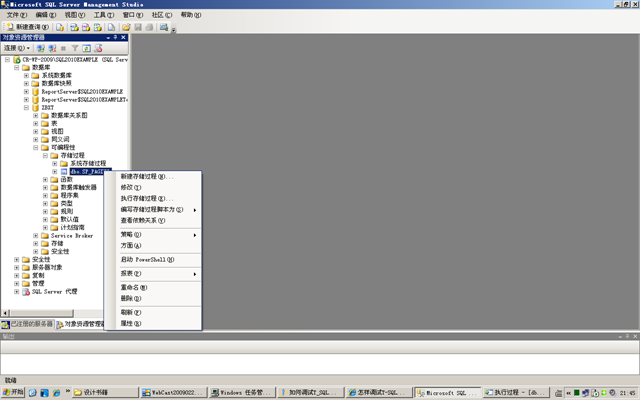This screenshot has height=400, width=640.
Task: Choose 属性 (Properties) from context menu
Action: click(x=153, y=323)
